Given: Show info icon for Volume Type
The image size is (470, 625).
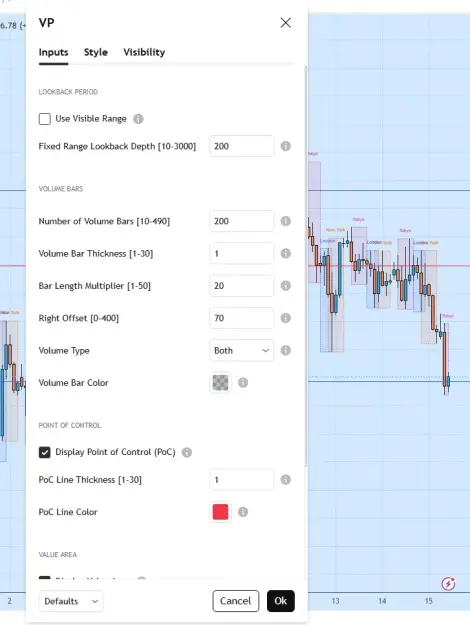Looking at the screenshot, I should (285, 350).
